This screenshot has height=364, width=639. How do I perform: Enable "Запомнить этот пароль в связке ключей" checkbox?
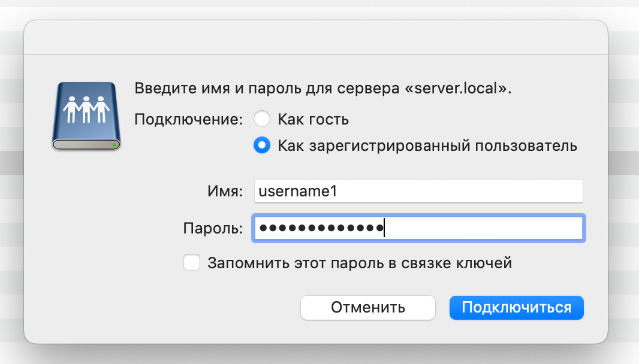point(192,263)
